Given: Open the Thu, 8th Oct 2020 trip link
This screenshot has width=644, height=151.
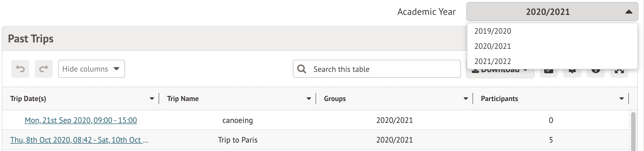Looking at the screenshot, I should (x=79, y=140).
